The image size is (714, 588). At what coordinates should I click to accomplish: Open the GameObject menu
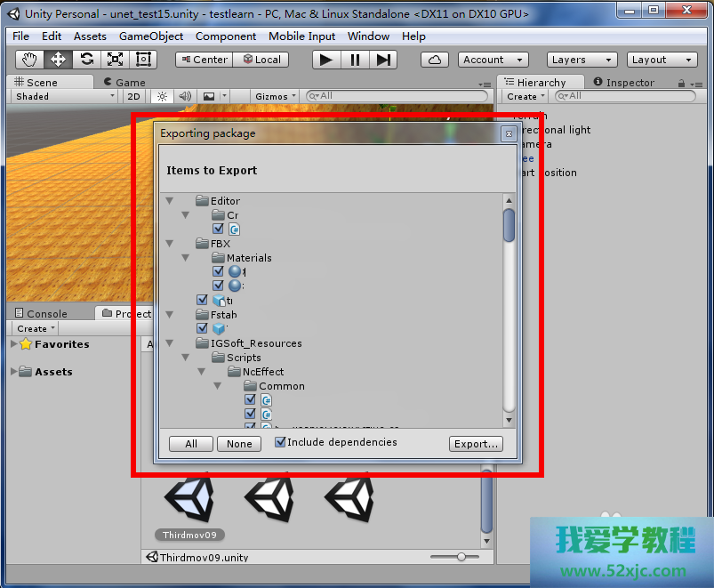pos(151,36)
